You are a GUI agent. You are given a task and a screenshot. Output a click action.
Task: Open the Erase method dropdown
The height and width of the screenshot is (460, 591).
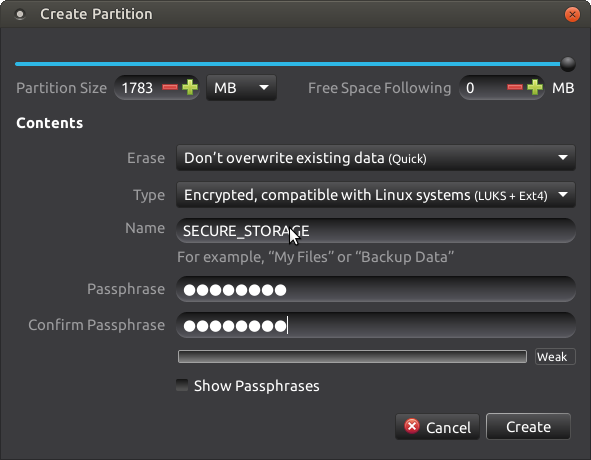coord(376,158)
